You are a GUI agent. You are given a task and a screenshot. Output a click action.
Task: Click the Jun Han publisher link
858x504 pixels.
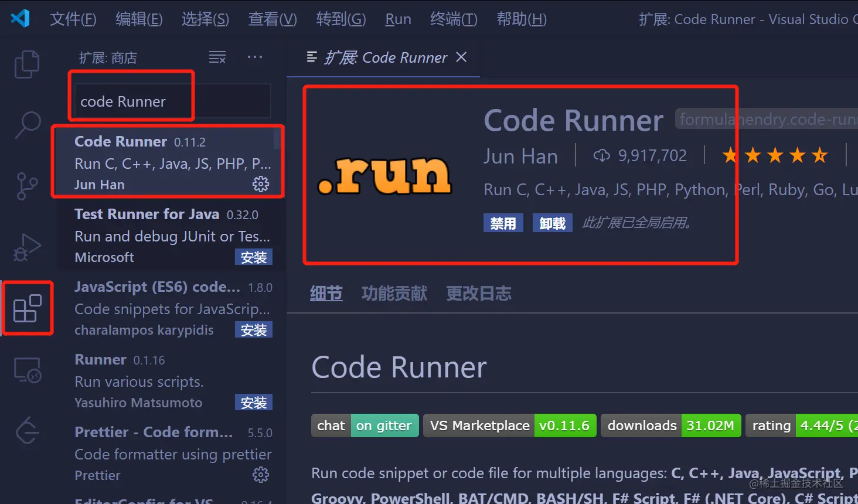pos(520,156)
